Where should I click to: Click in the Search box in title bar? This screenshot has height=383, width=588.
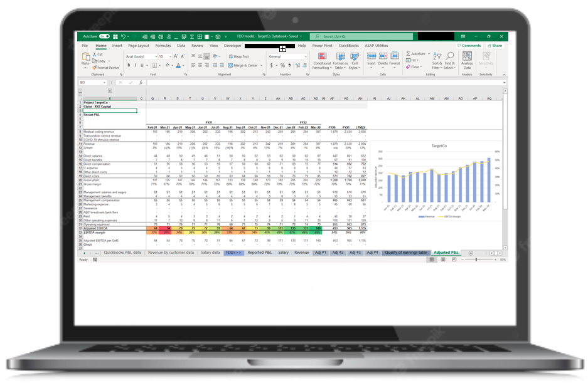[x=364, y=37]
